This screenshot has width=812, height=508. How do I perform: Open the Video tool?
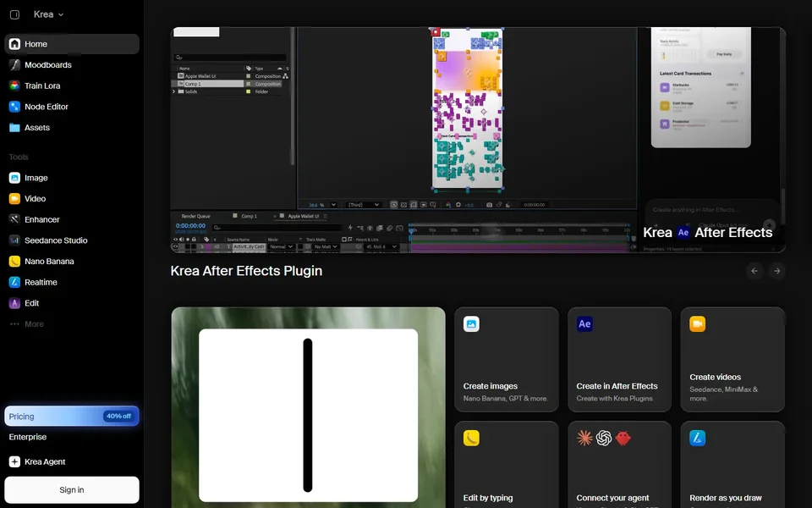[71, 198]
